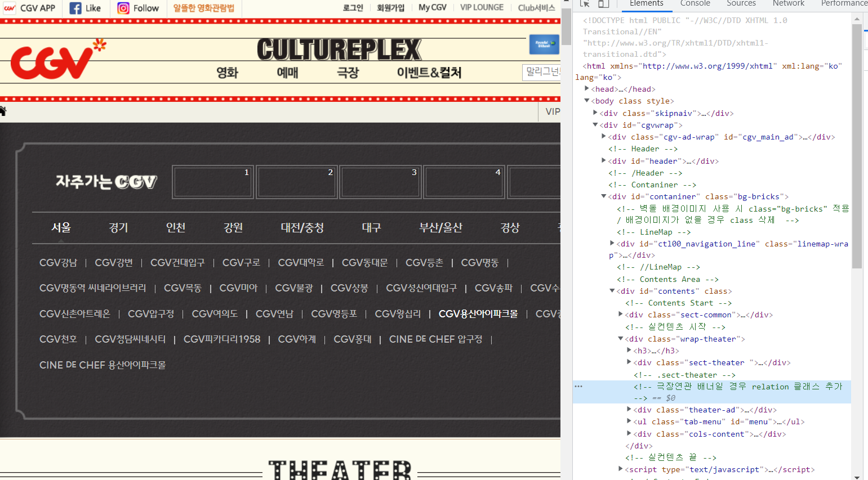Expand the cols-content div node
Image resolution: width=868 pixels, height=480 pixels.
pos(629,433)
